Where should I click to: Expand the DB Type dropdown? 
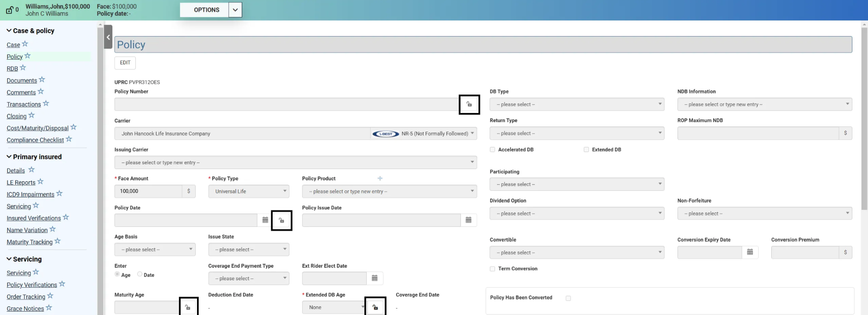pyautogui.click(x=576, y=104)
